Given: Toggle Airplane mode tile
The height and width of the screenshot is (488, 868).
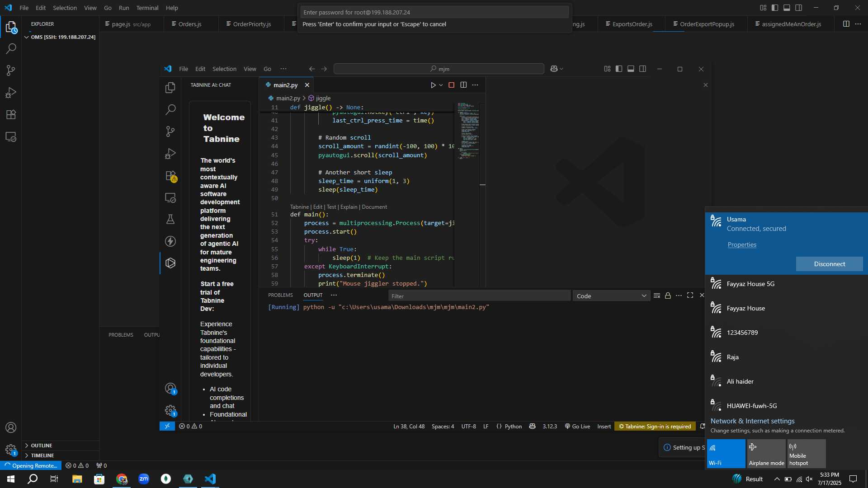Looking at the screenshot, I should [x=766, y=454].
